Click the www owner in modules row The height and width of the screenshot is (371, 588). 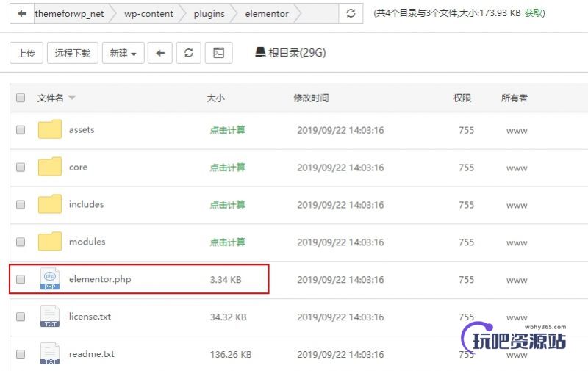(517, 243)
